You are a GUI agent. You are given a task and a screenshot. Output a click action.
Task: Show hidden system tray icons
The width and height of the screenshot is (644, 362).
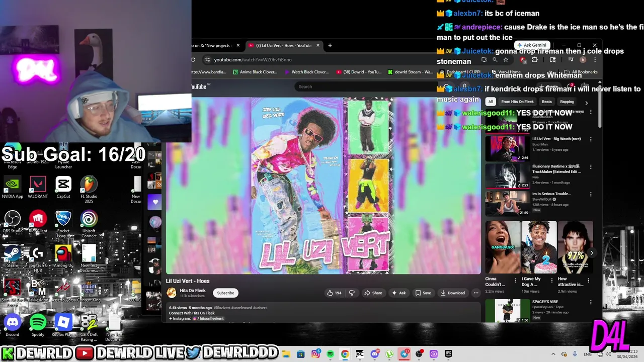pyautogui.click(x=553, y=354)
